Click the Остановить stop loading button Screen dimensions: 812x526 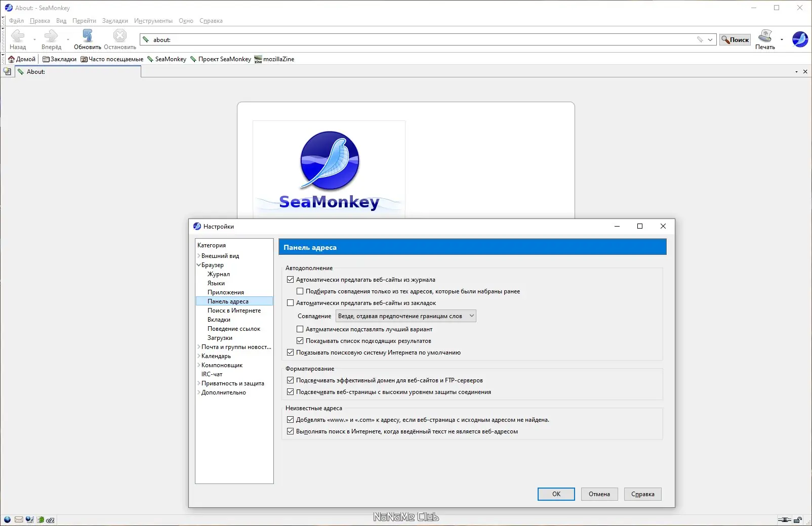point(120,39)
